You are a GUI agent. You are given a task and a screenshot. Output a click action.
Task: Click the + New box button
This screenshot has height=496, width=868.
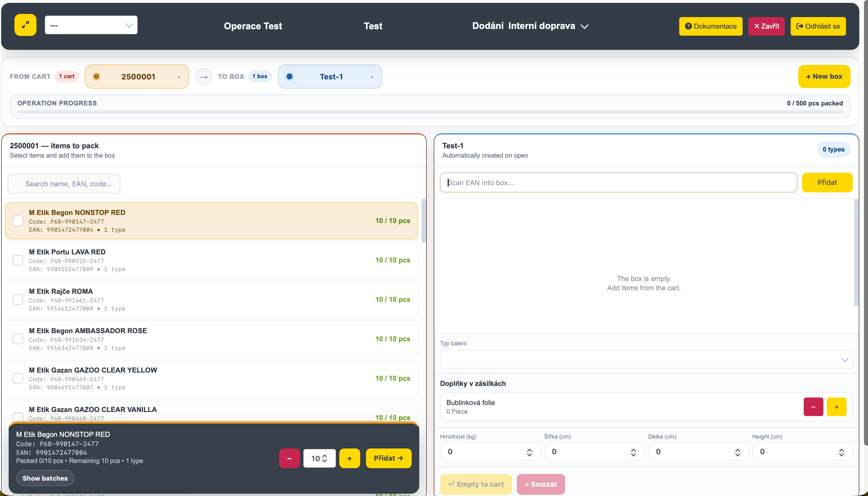tap(824, 76)
